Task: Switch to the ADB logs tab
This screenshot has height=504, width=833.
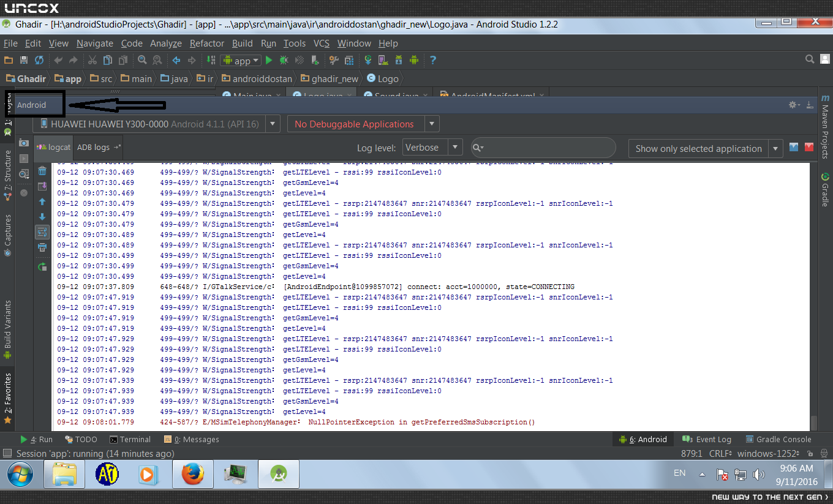Action: [99, 147]
